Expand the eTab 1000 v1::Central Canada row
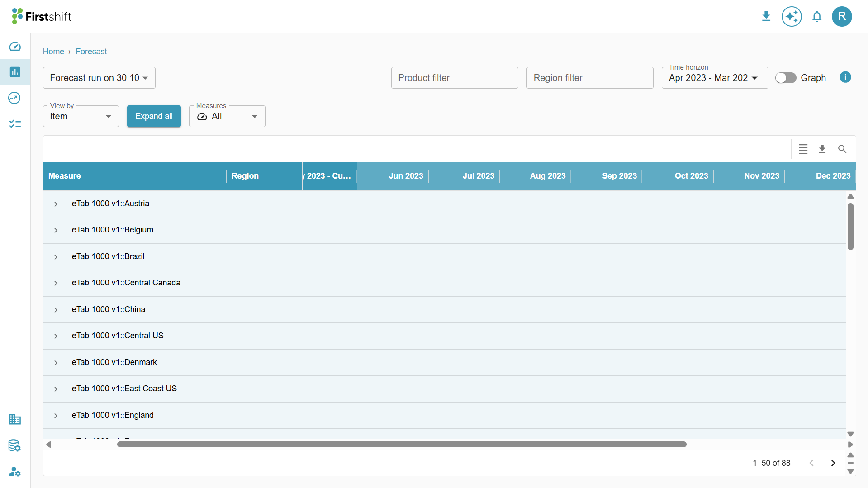 click(x=56, y=283)
